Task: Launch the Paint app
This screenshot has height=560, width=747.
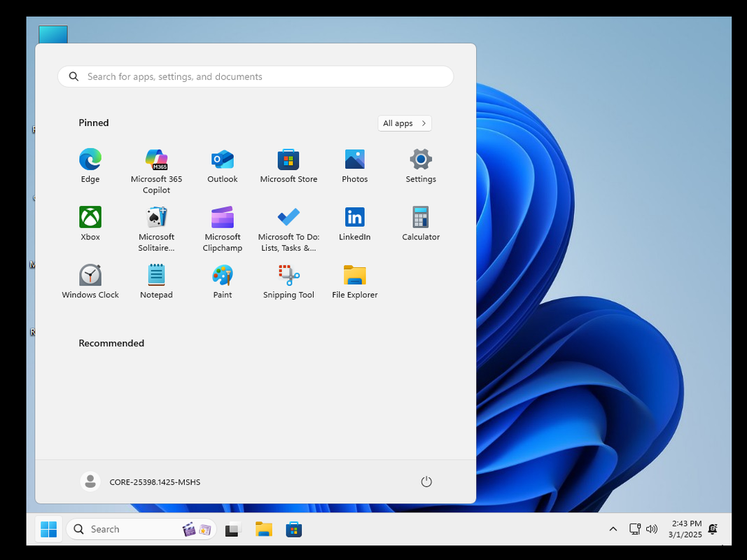Action: (x=223, y=281)
